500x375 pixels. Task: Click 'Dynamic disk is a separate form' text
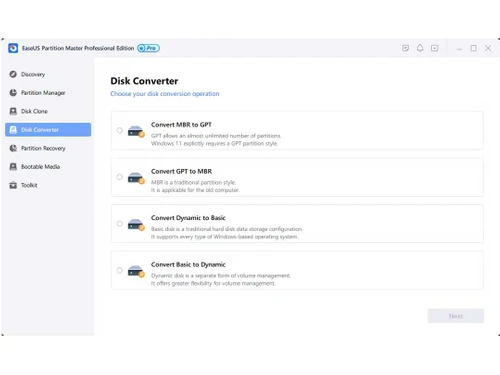[x=221, y=276]
